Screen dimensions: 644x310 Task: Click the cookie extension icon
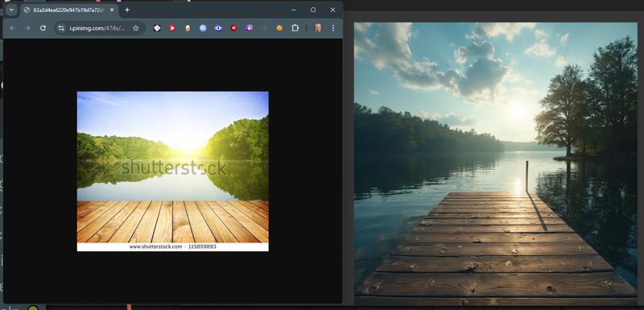coord(279,28)
